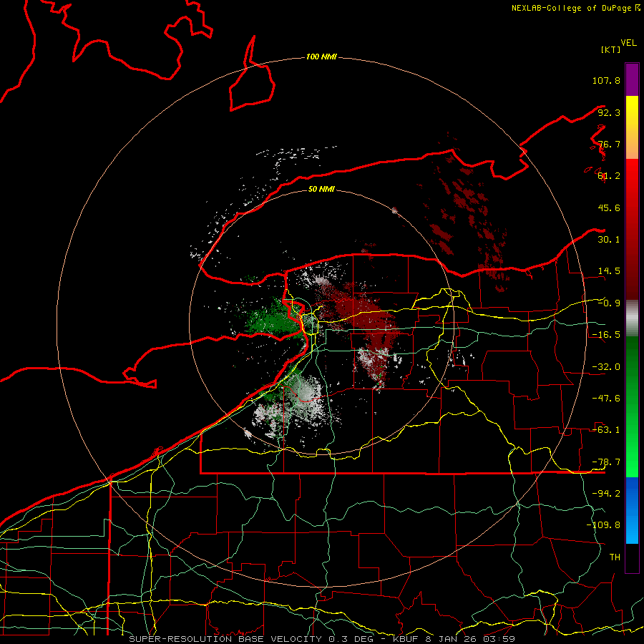644x644 pixels.
Task: Click the VEL legend title
Action: point(628,43)
